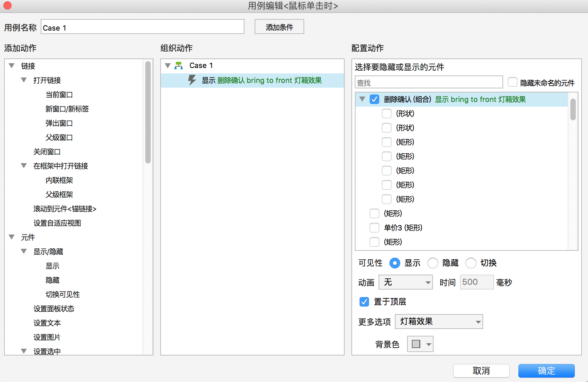This screenshot has width=588, height=382.
Task: Collapse the 设置选中 tree group
Action: click(24, 351)
